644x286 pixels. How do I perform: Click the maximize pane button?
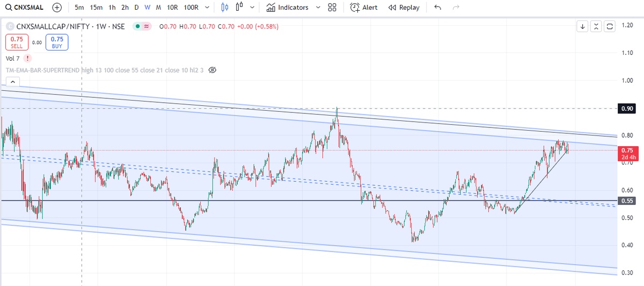(x=610, y=26)
